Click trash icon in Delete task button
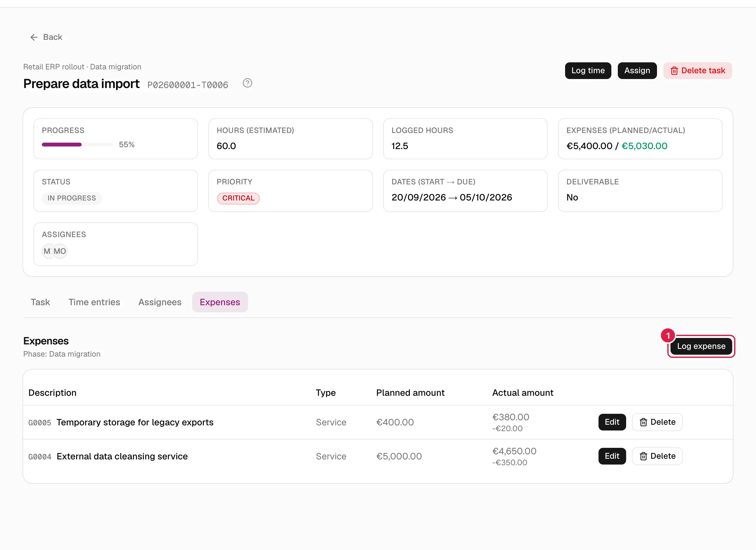756x550 pixels. coord(674,71)
